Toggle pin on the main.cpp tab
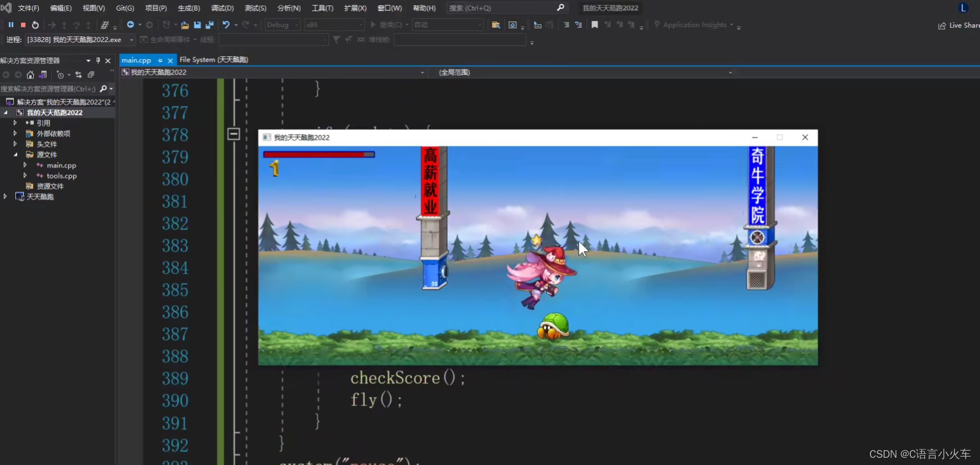Image resolution: width=980 pixels, height=465 pixels. [x=160, y=60]
